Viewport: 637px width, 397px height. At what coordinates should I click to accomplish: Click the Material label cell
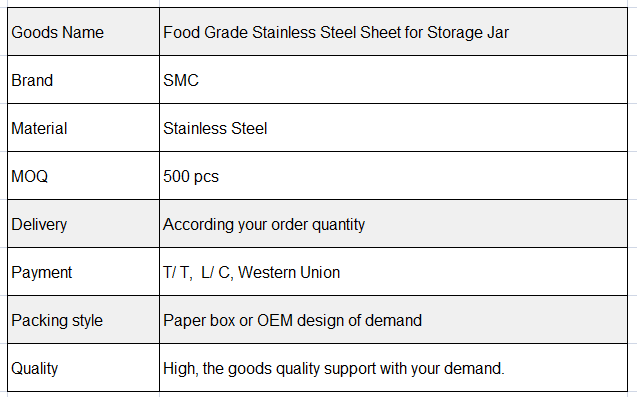[x=83, y=128]
